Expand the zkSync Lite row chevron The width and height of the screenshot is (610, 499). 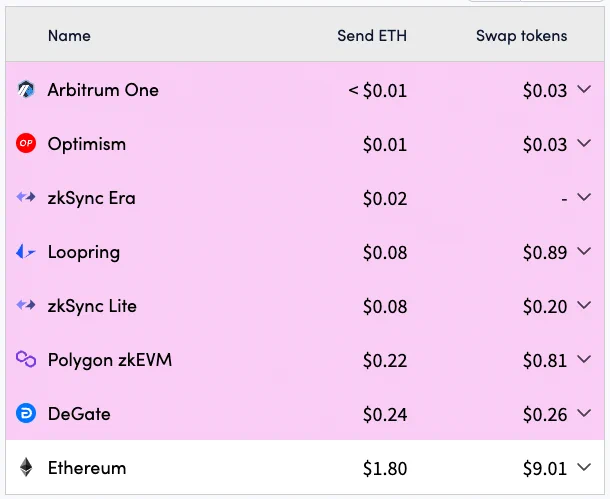coord(584,305)
